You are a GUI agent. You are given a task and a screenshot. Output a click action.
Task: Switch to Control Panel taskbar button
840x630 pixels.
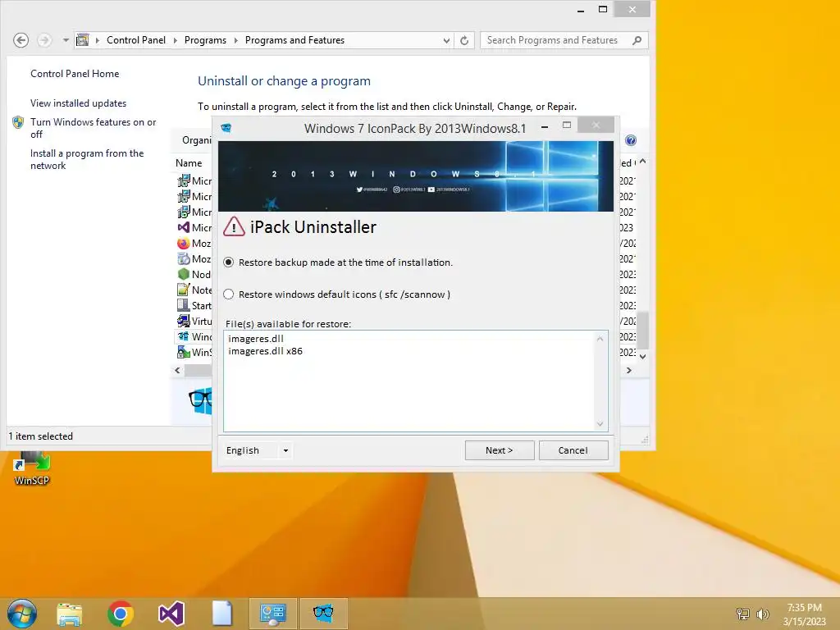click(272, 614)
